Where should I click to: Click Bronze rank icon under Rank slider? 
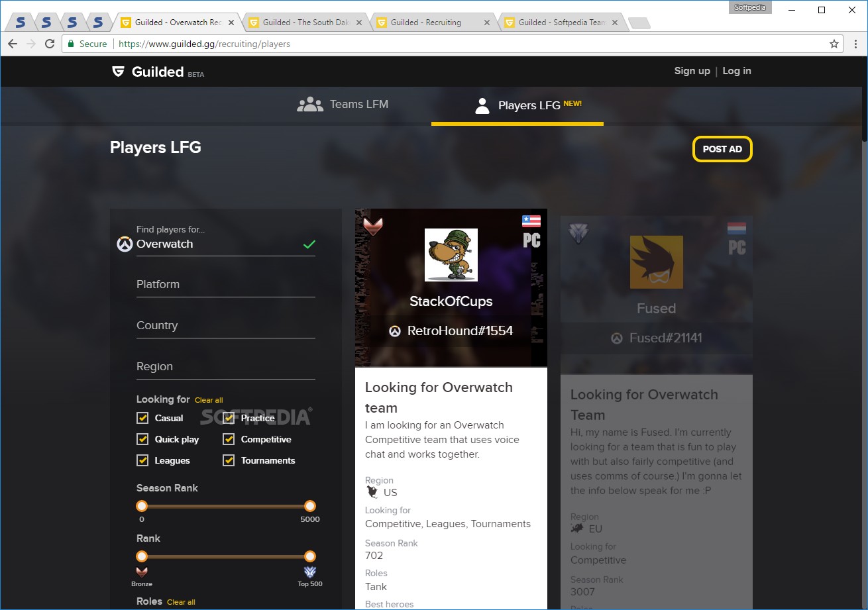[142, 572]
